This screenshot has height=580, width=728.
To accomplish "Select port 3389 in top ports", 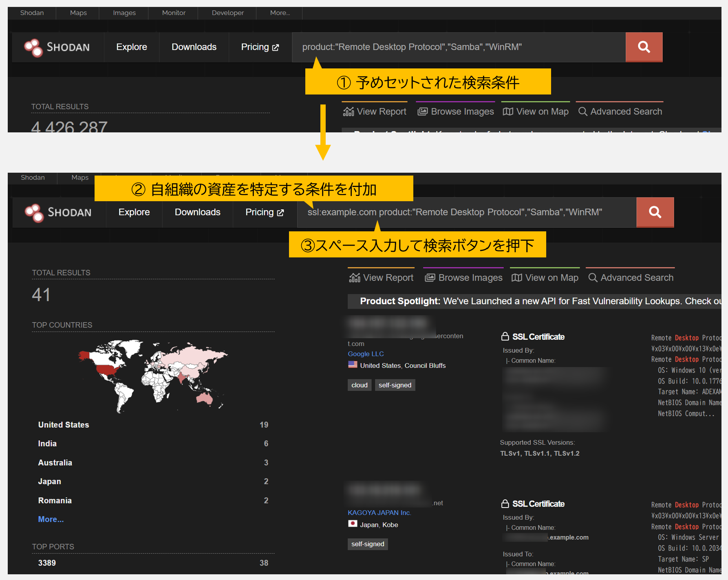I will [153, 563].
